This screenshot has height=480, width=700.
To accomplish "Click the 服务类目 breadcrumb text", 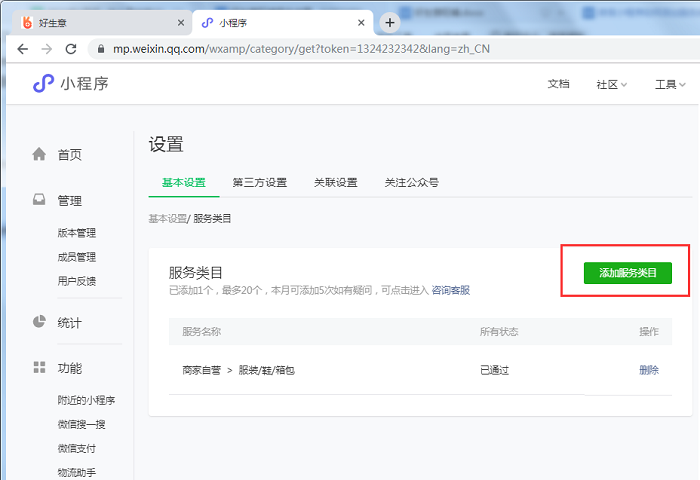I will click(212, 218).
